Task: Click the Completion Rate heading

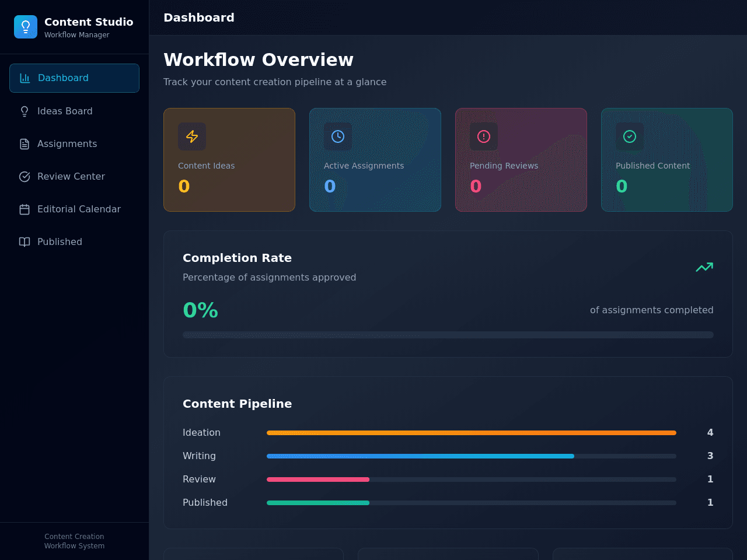Action: coord(237,258)
